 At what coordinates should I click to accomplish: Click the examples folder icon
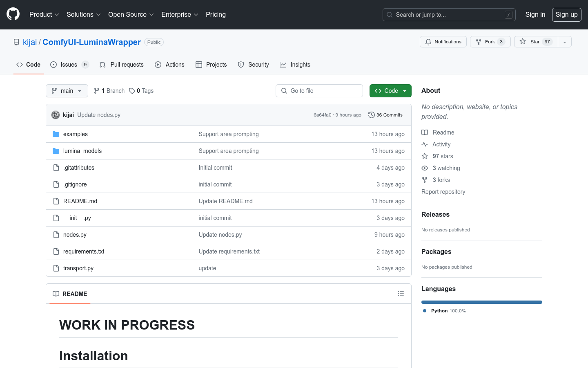[x=56, y=134]
